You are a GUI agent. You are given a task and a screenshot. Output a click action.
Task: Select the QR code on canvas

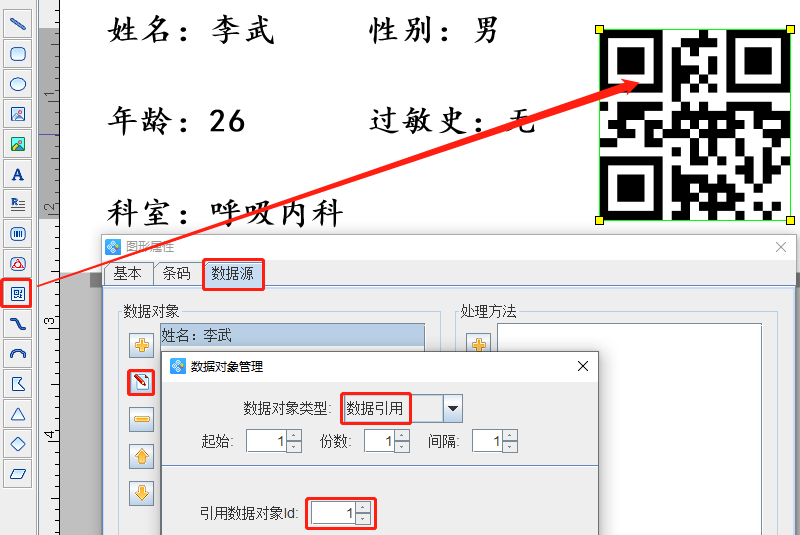[695, 125]
